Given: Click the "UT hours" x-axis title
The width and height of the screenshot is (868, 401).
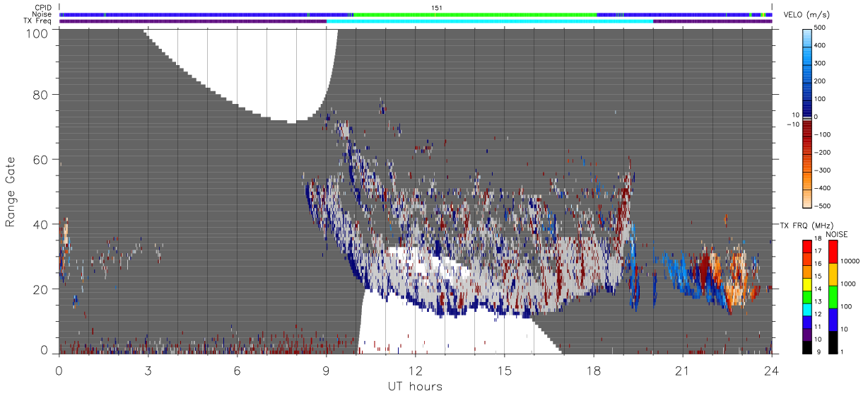Looking at the screenshot, I should (x=415, y=386).
